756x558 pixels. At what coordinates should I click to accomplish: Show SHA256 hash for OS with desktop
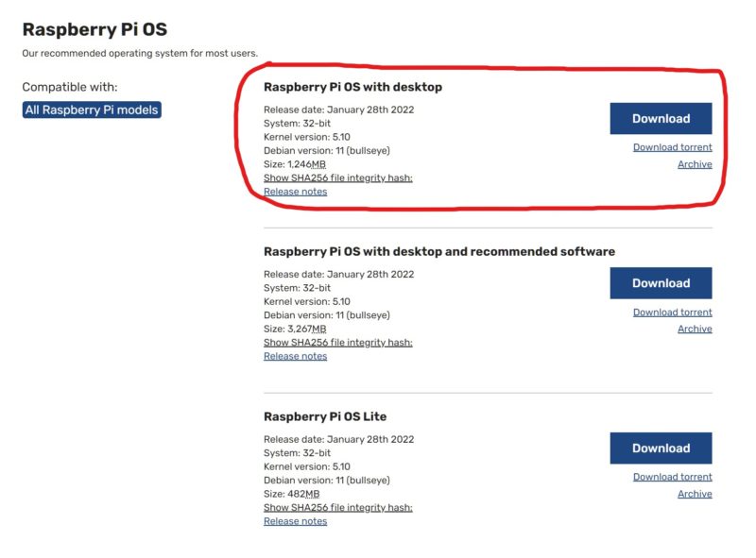coord(337,178)
